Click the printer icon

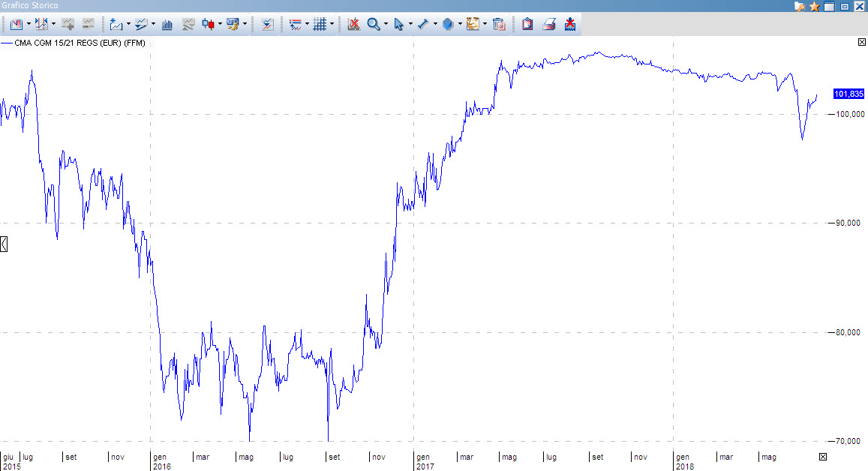(548, 24)
